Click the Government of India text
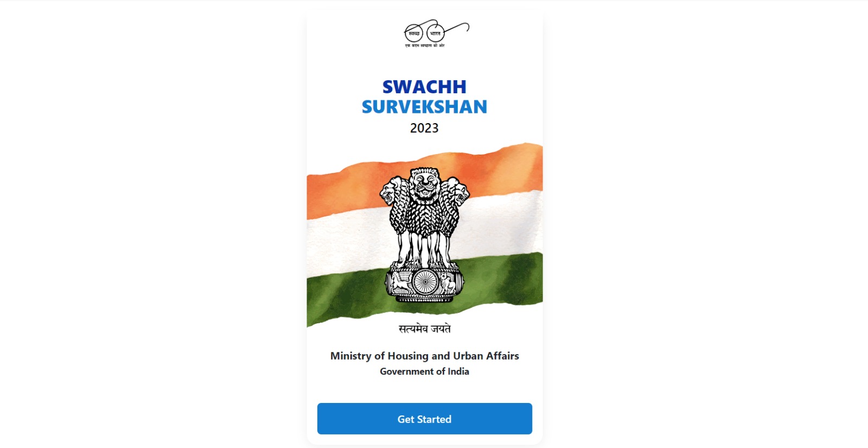The width and height of the screenshot is (868, 448). [424, 372]
